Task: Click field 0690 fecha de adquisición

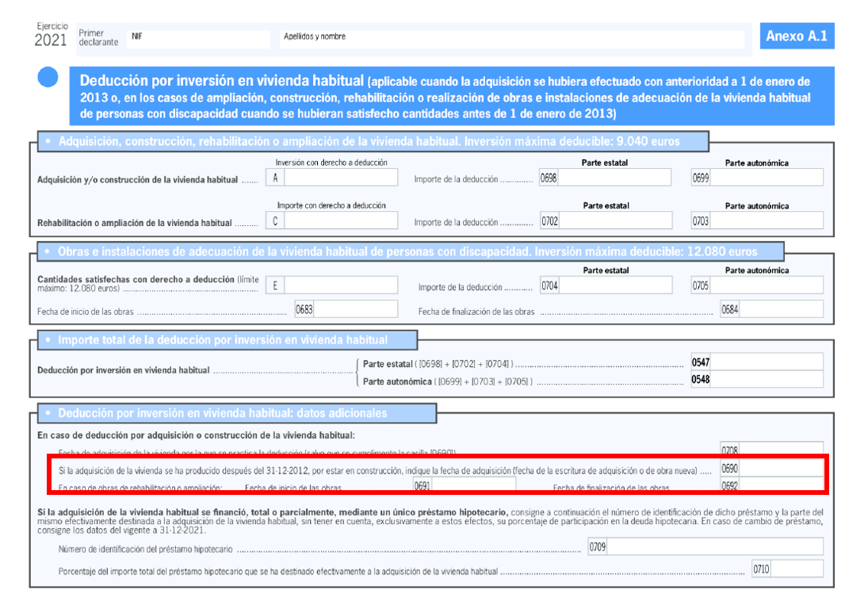Action: click(781, 469)
